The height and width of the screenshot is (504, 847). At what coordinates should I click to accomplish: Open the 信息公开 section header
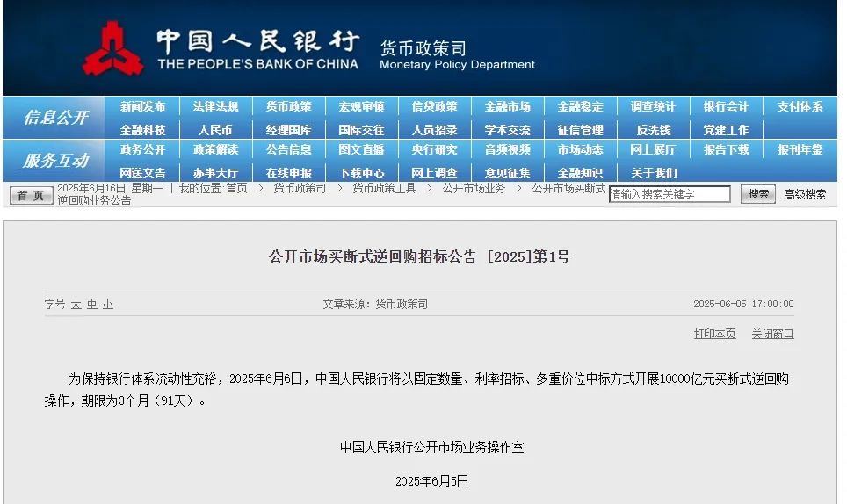click(55, 118)
